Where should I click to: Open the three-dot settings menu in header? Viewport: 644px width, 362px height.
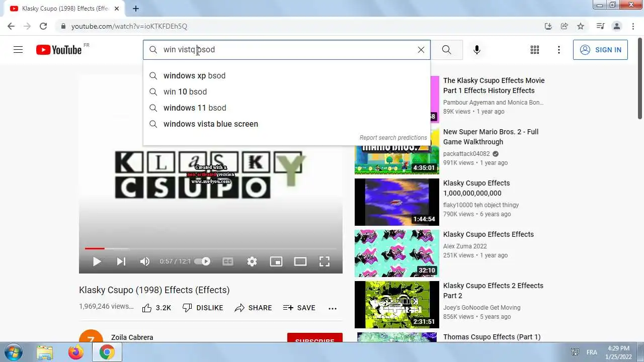559,50
